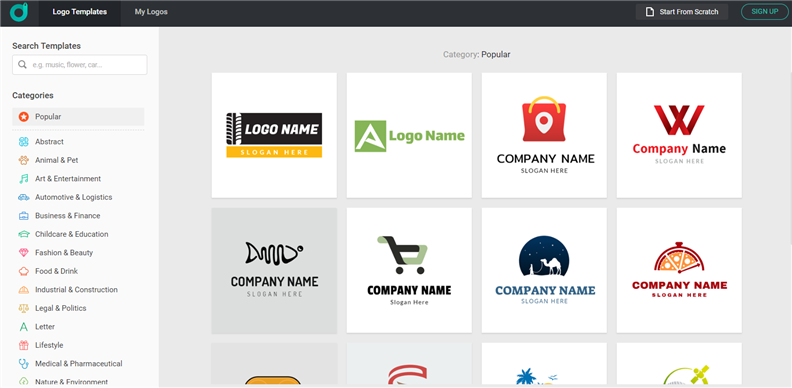This screenshot has height=388, width=792.
Task: Click the magnifier search icon
Action: pyautogui.click(x=22, y=65)
